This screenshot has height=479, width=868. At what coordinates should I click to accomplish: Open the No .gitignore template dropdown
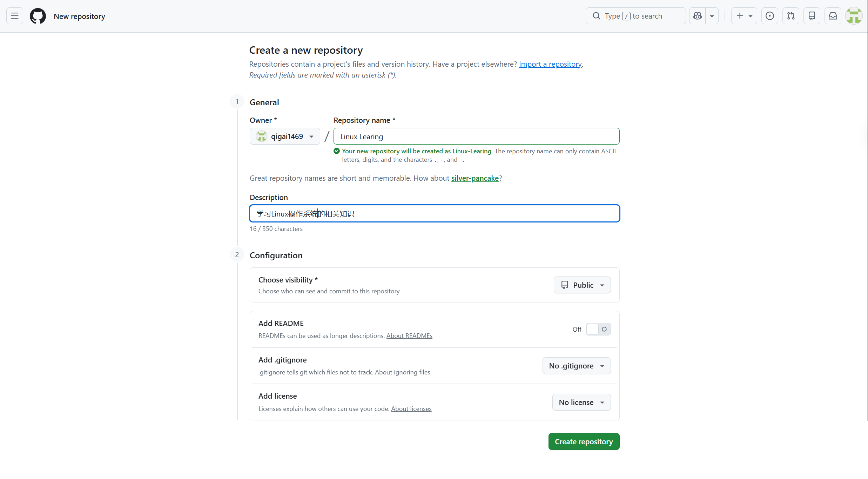[577, 366]
